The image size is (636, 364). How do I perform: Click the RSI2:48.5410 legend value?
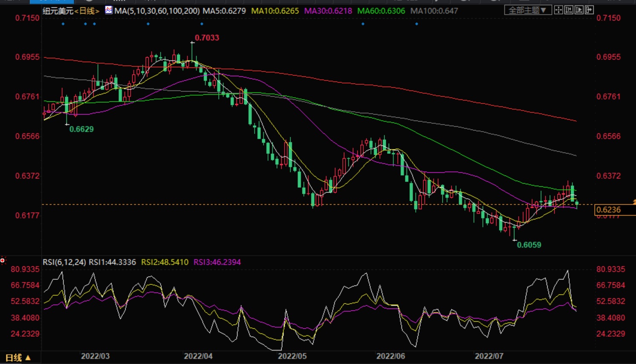165,262
